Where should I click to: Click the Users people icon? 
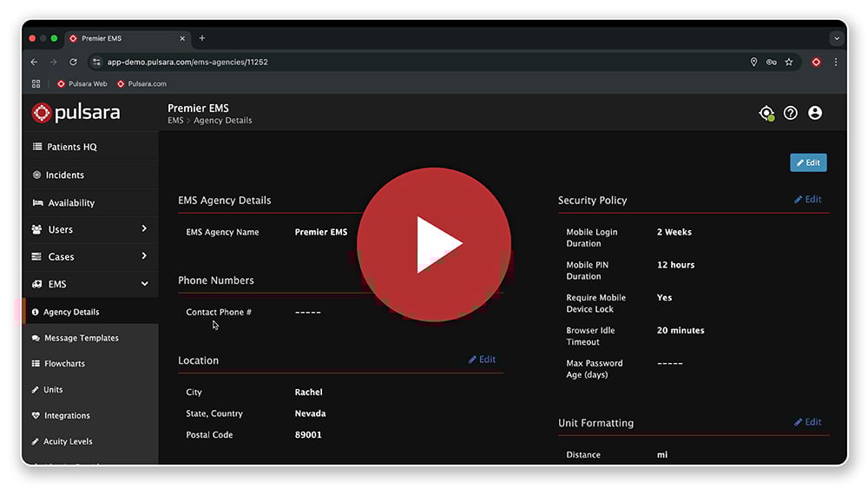click(x=37, y=229)
